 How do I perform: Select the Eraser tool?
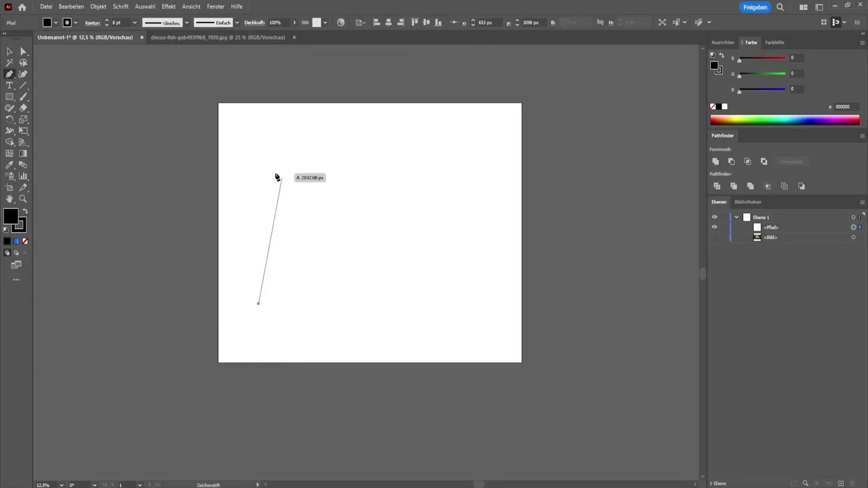click(24, 108)
